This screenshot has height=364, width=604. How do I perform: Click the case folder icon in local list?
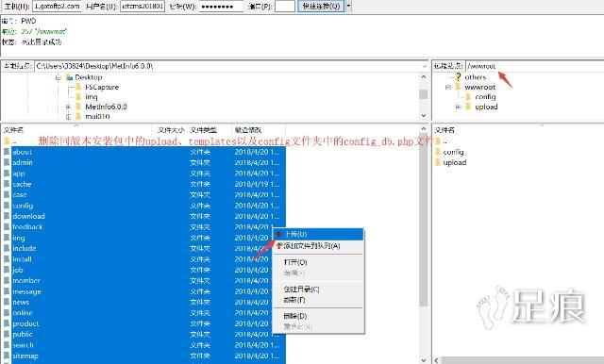(7, 194)
